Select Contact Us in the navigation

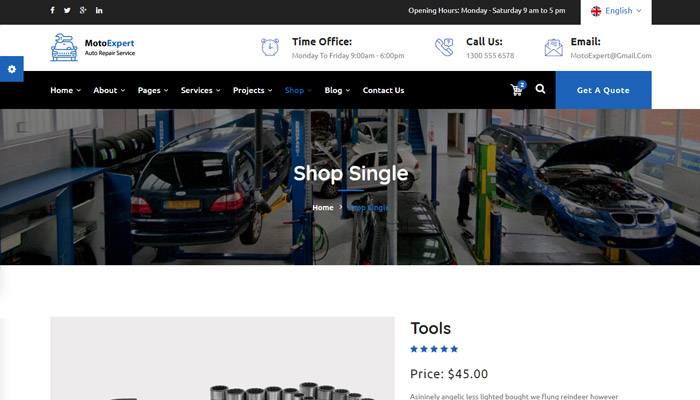(x=383, y=90)
